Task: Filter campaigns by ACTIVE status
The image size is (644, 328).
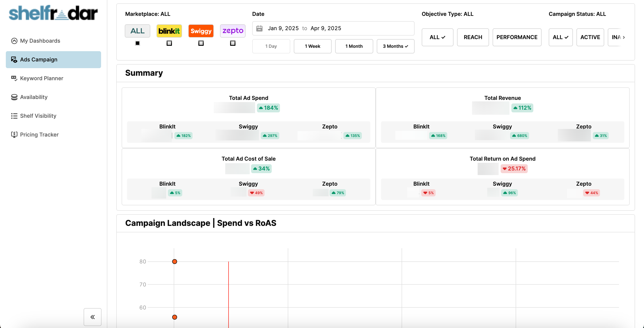Action: (x=590, y=37)
